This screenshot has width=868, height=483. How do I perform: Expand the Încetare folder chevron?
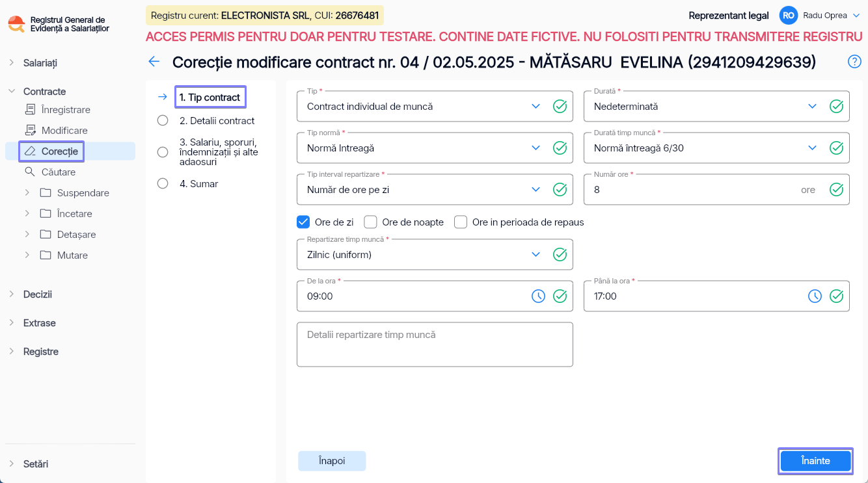point(27,213)
